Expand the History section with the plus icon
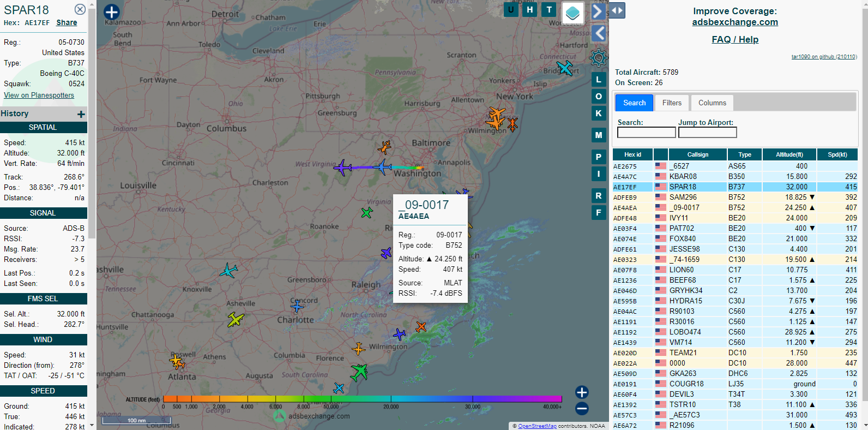 pyautogui.click(x=81, y=114)
